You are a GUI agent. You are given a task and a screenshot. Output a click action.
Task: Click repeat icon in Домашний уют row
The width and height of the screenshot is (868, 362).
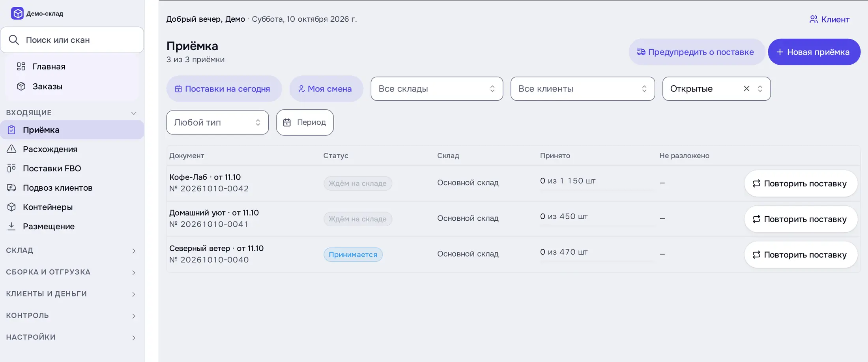pyautogui.click(x=756, y=219)
